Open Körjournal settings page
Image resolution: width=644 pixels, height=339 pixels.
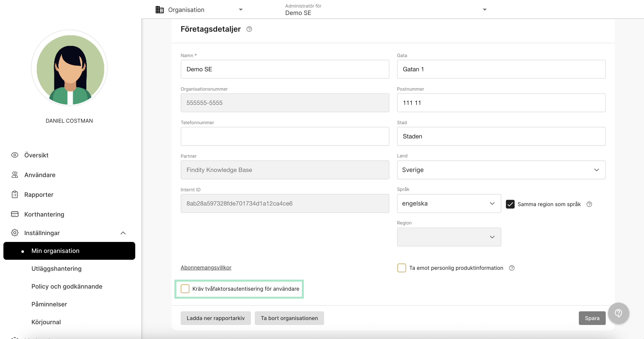[x=46, y=322]
